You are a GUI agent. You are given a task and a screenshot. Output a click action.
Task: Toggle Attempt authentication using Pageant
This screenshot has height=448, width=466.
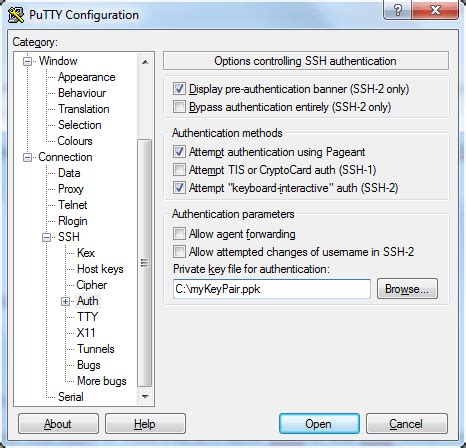tap(179, 152)
